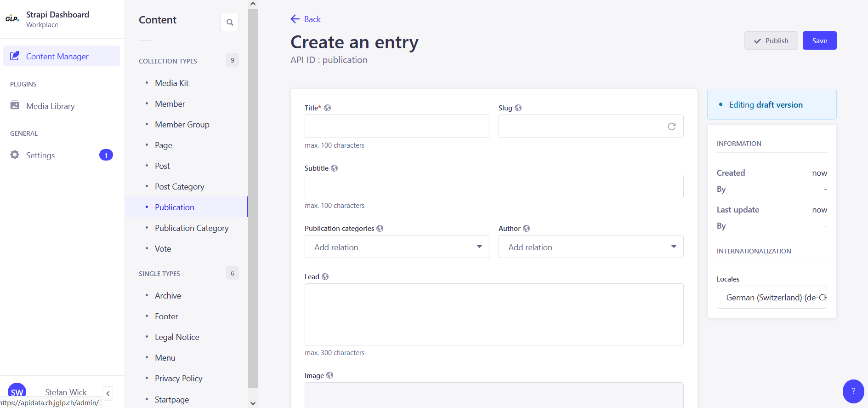Click the Image upload area
The image size is (868, 408).
(x=494, y=395)
